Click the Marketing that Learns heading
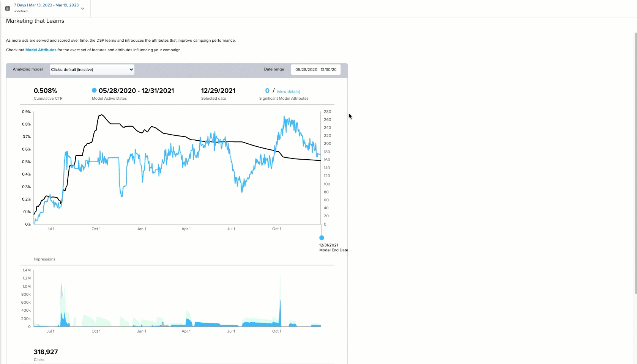The height and width of the screenshot is (364, 637). click(35, 21)
